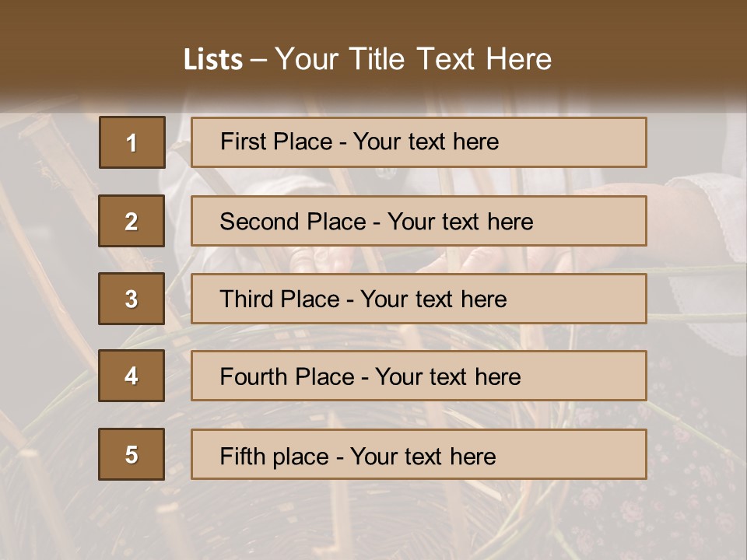Select the green reed stem right of Third Place bar
The image size is (747, 560).
(696, 317)
